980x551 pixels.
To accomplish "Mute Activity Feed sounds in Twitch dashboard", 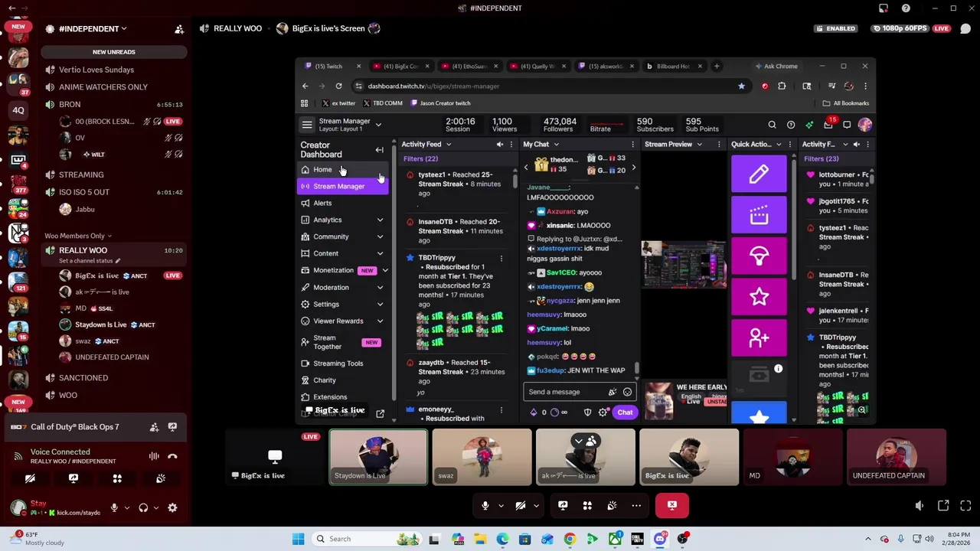I will 499,144.
